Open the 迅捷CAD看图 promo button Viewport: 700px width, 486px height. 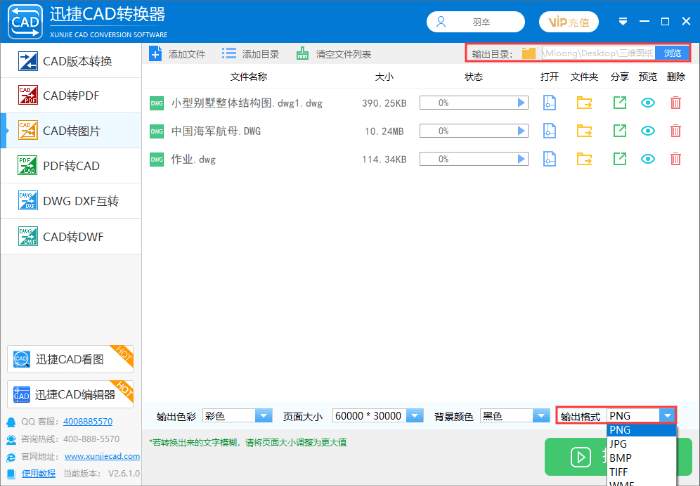(x=71, y=359)
